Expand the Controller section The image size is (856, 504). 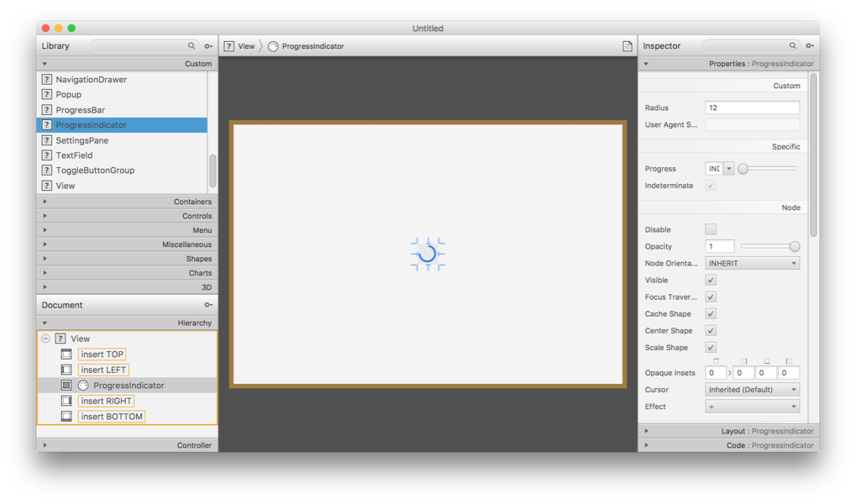pos(127,445)
